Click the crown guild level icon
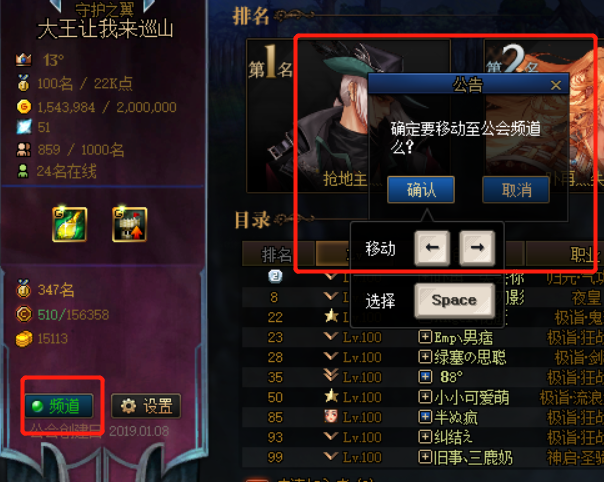Viewport: 604px width, 482px height. pos(23,59)
